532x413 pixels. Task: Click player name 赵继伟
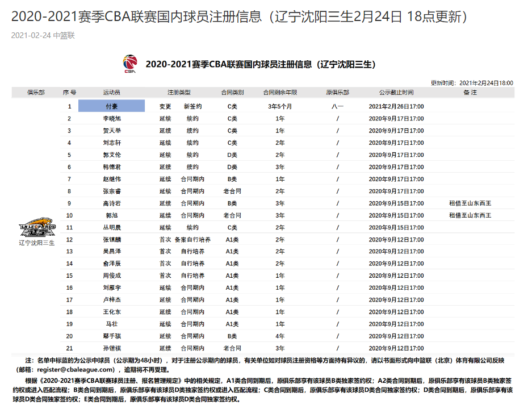112,179
